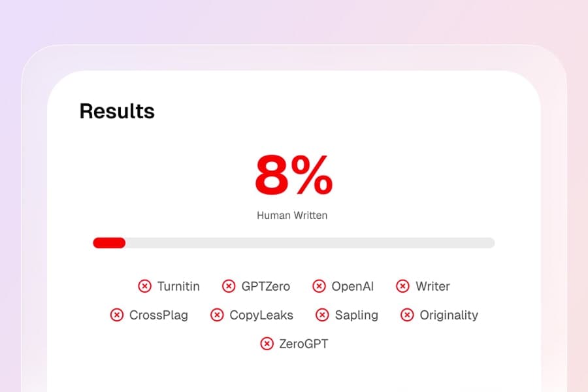Click the red X icon beside Sapling
The image size is (588, 392).
coord(322,315)
